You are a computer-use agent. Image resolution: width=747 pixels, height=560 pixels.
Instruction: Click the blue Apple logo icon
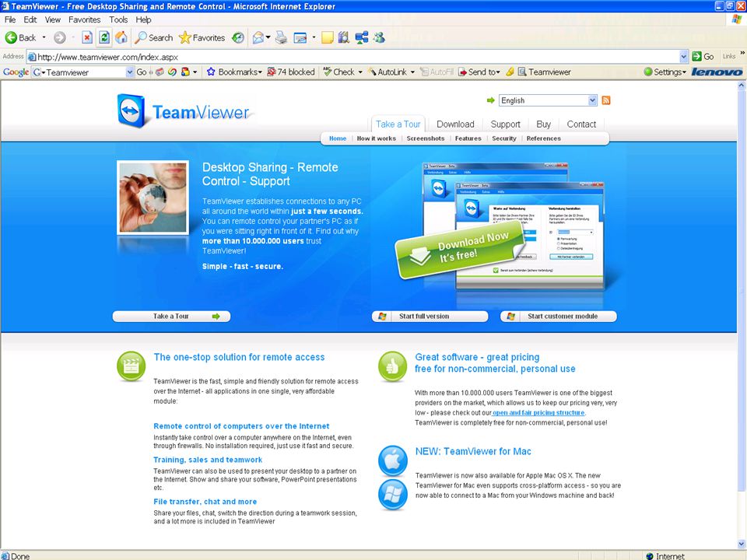tap(392, 460)
